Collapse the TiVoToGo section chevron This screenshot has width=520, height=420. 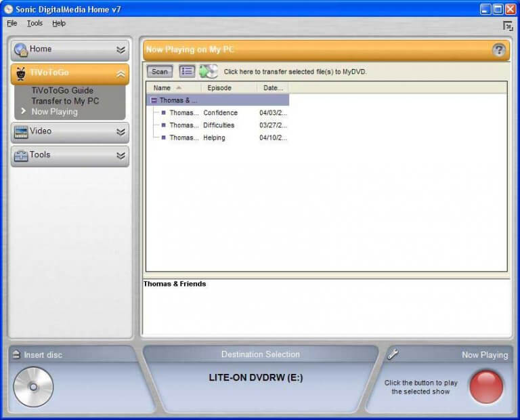(121, 74)
